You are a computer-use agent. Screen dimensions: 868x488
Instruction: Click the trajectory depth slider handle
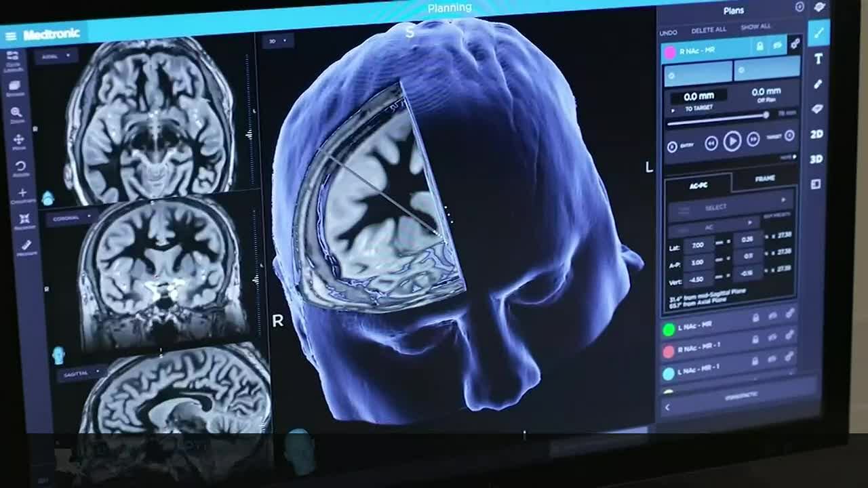766,116
